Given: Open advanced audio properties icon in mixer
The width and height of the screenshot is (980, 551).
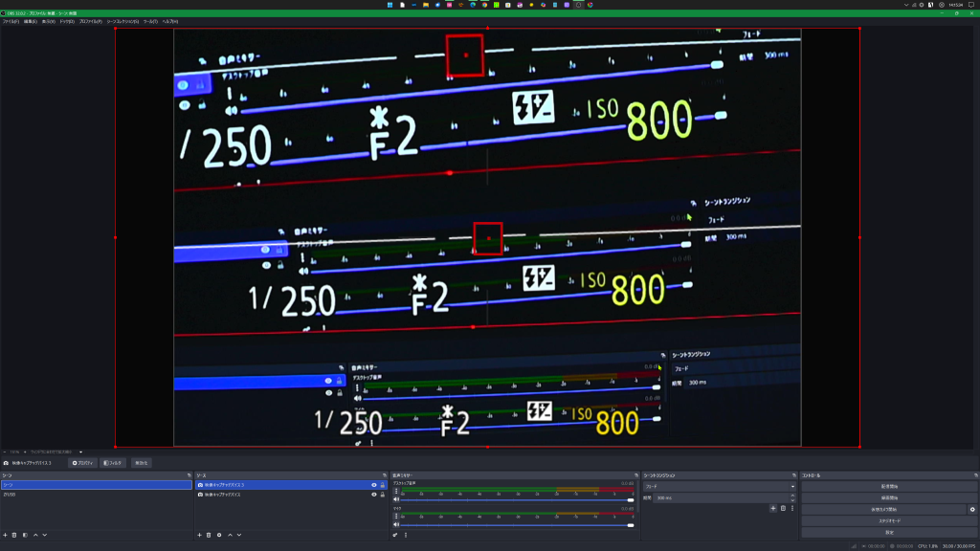Looking at the screenshot, I should tap(395, 535).
